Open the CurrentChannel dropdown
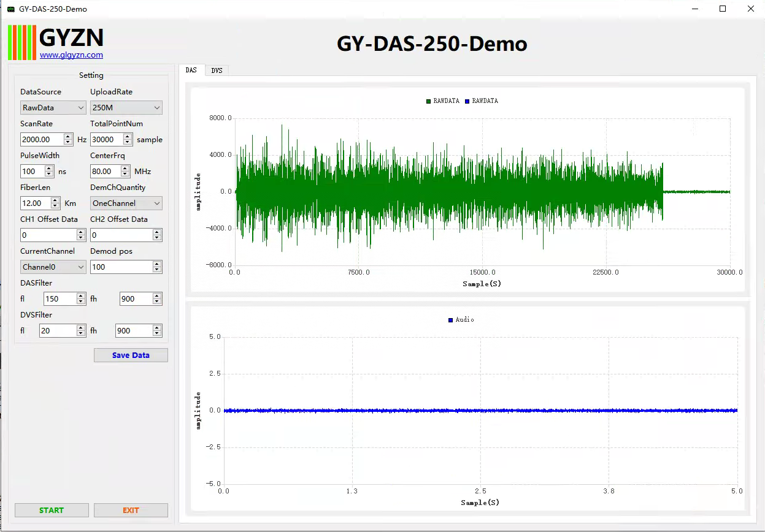This screenshot has height=532, width=765. (x=53, y=267)
